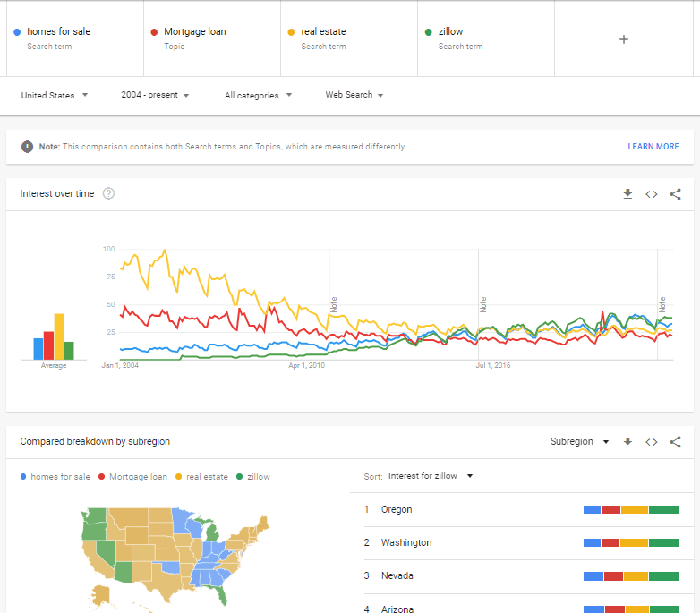This screenshot has height=613, width=700.
Task: Edit the Mortgage loan topic box
Action: pos(212,38)
